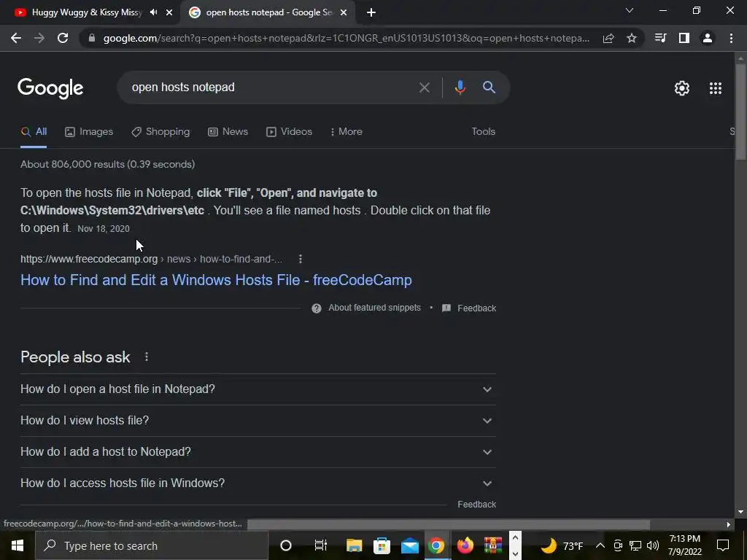Bookmark this tab with star icon

point(632,38)
